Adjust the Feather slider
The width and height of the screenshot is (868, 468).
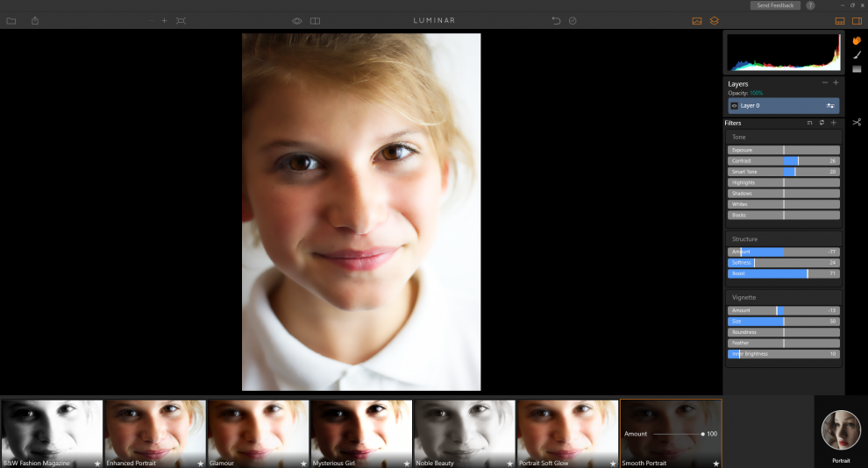[783, 343]
